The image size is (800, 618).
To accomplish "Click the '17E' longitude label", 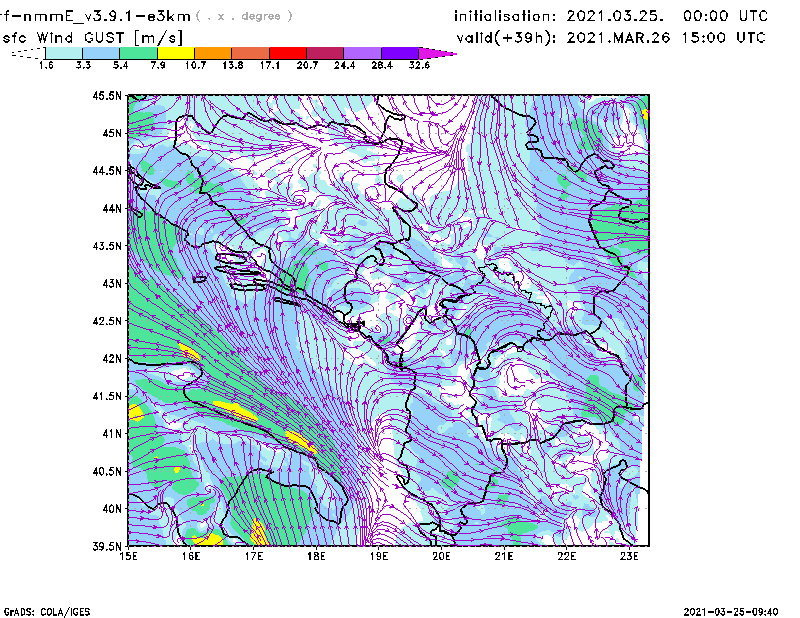I will [x=254, y=556].
